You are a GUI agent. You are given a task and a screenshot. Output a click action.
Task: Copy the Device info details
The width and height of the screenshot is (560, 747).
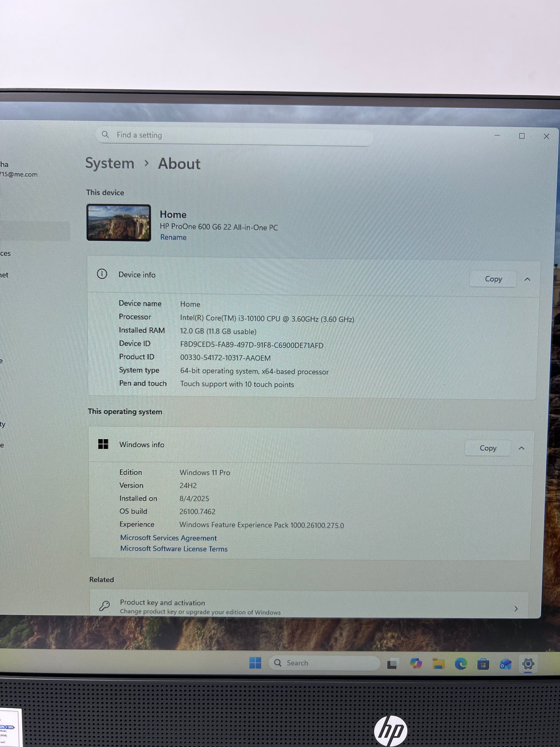pos(493,279)
